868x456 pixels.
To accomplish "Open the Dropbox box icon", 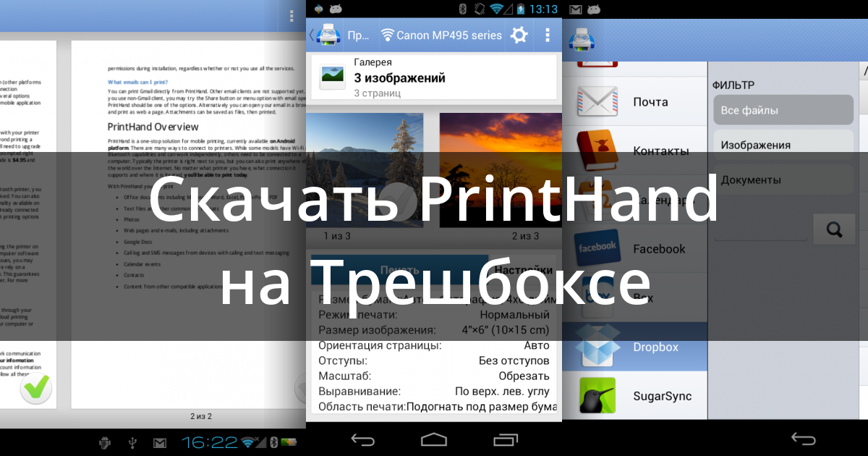I will click(597, 347).
